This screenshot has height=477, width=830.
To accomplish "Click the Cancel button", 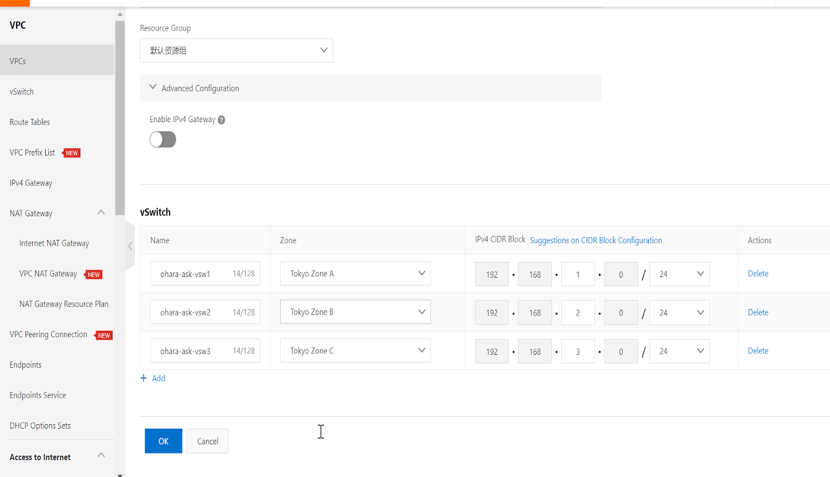I will coord(208,441).
